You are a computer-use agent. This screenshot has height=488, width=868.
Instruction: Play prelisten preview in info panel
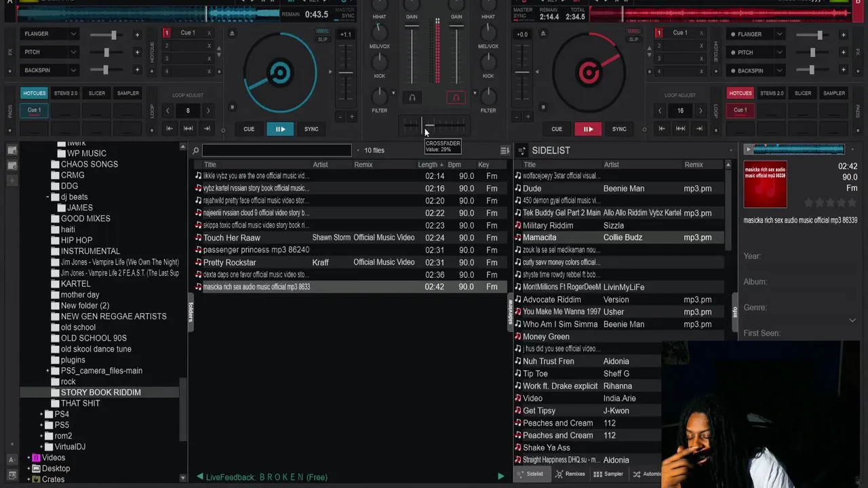coord(749,150)
